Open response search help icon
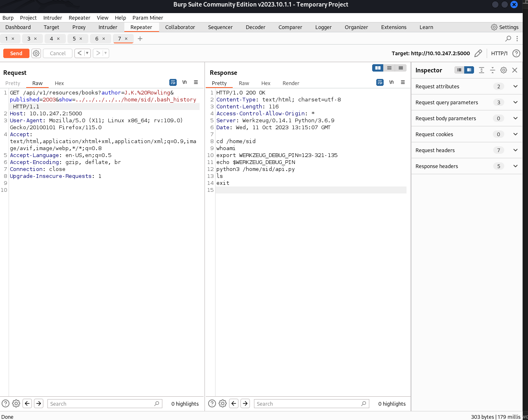The image size is (528, 420). click(x=212, y=403)
